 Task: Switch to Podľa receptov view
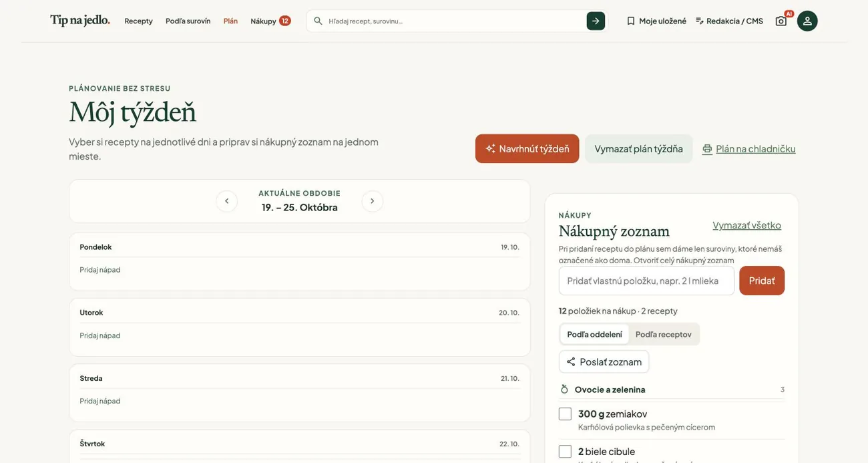click(664, 334)
